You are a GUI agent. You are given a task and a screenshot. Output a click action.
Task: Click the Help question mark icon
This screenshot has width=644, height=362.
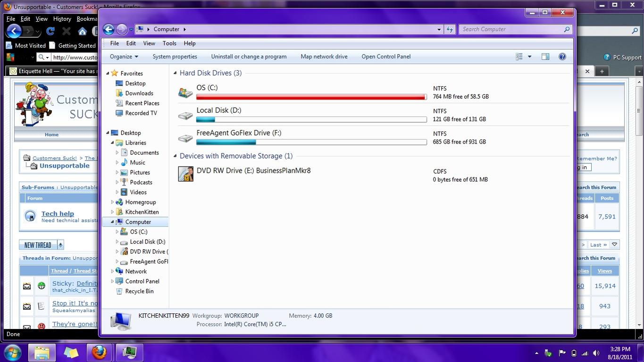(x=562, y=57)
